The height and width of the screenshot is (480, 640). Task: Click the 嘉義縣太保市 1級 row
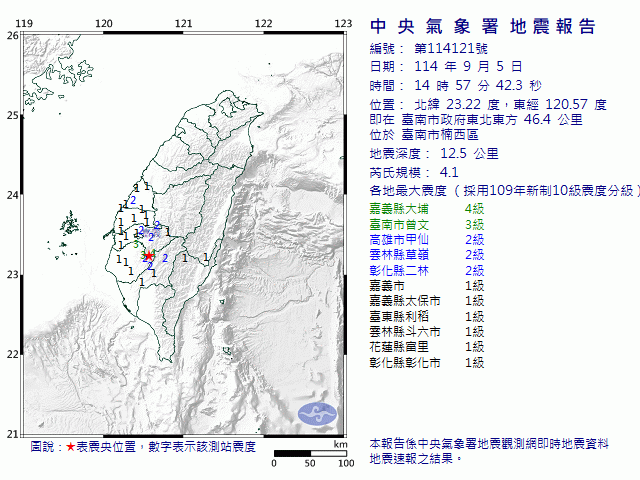[x=427, y=301]
